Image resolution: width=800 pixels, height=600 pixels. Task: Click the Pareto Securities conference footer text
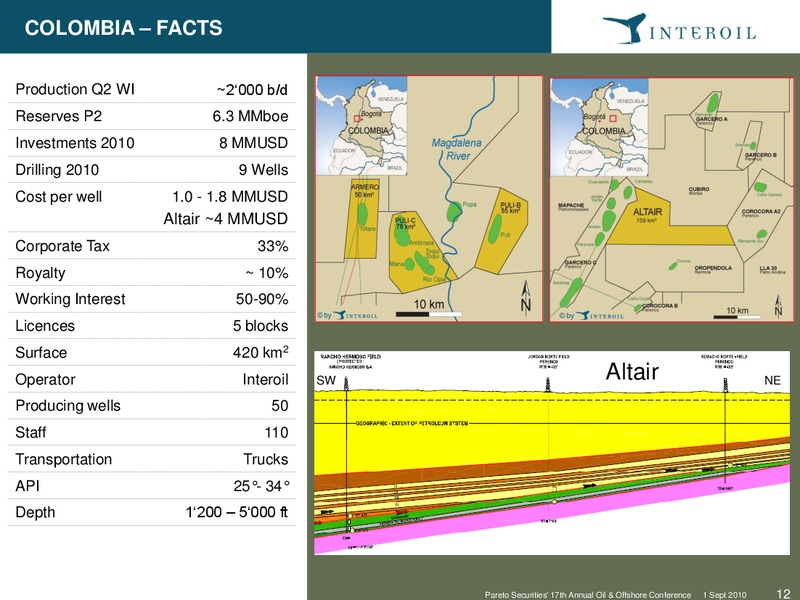(588, 595)
